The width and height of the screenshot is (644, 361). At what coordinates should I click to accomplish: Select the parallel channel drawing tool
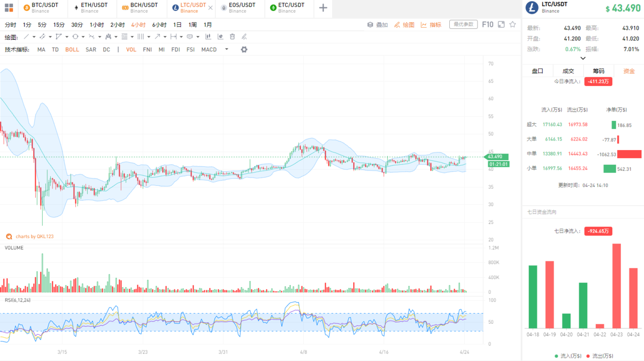42,37
